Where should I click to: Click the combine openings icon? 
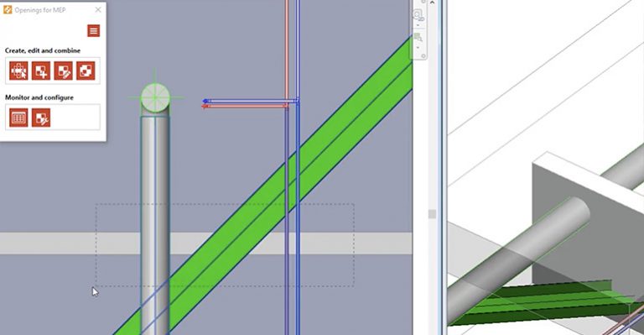point(86,71)
